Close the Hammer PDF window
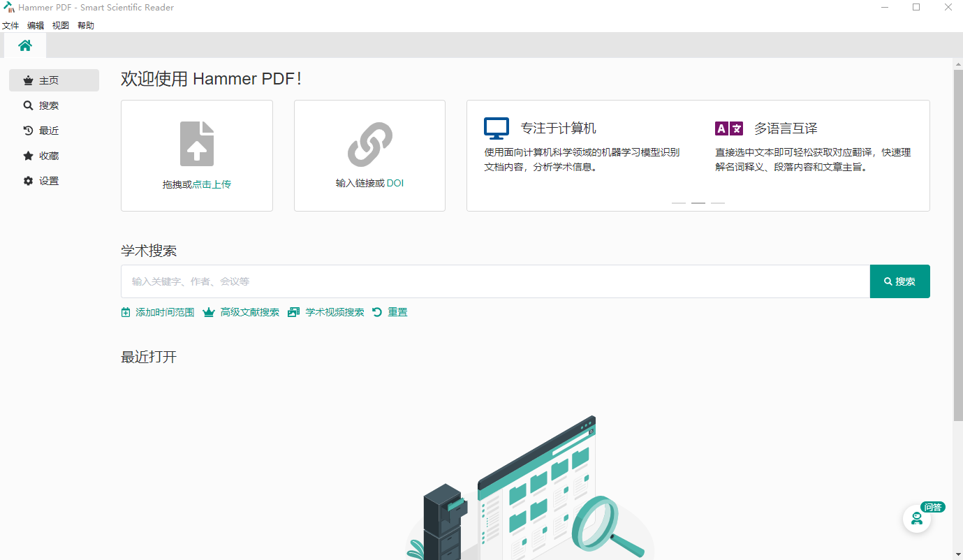 948,7
